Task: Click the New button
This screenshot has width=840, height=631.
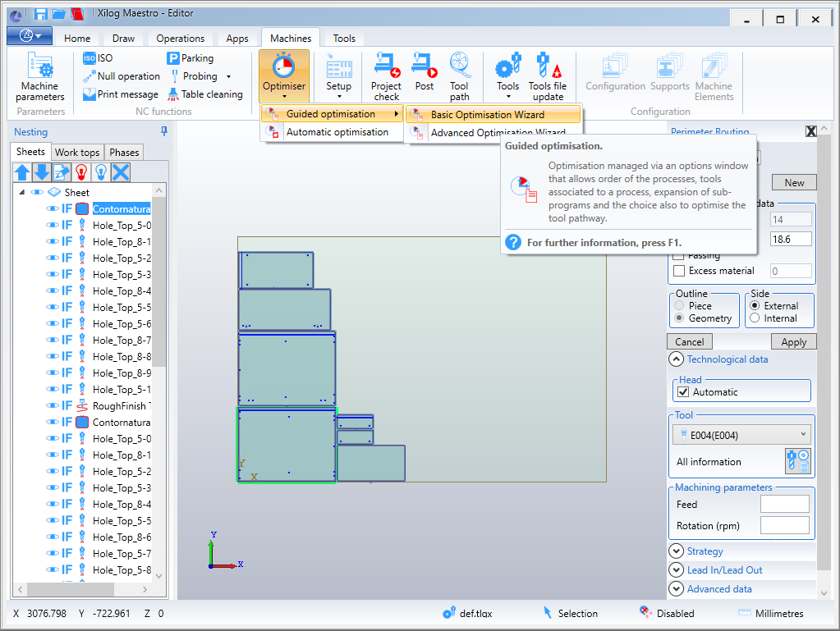Action: pos(794,182)
